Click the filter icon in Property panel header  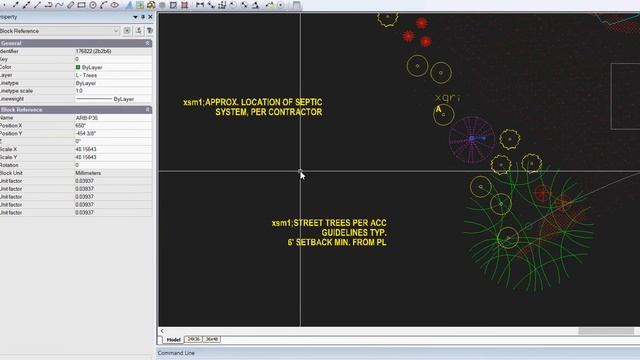tap(150, 31)
